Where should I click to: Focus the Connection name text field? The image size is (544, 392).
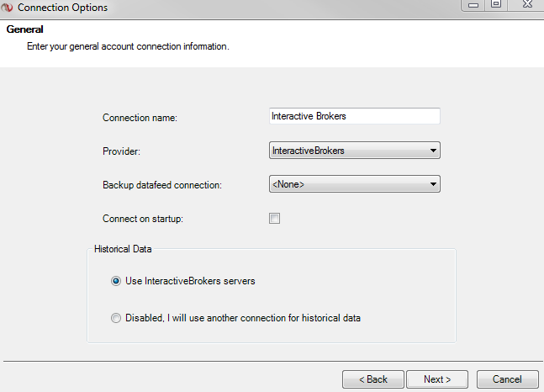point(355,116)
